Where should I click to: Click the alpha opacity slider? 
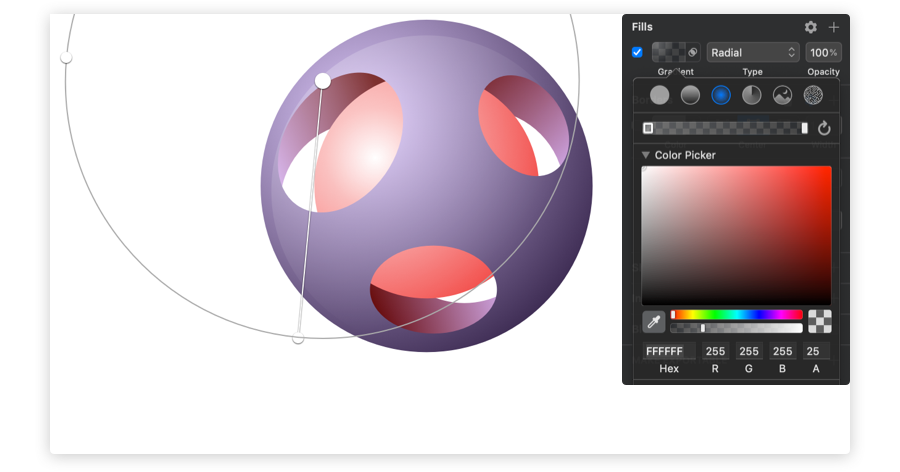pos(736,328)
